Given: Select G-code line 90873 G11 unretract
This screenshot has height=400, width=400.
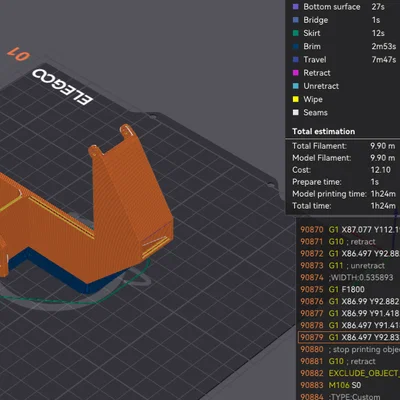Looking at the screenshot, I should point(349,266).
